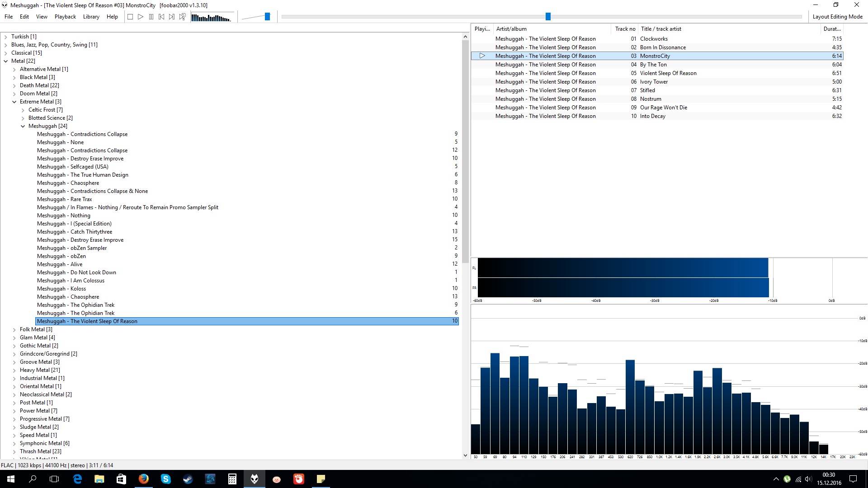Expand the Thrash Metal genre
Screen dimensions: 868x488
14,452
